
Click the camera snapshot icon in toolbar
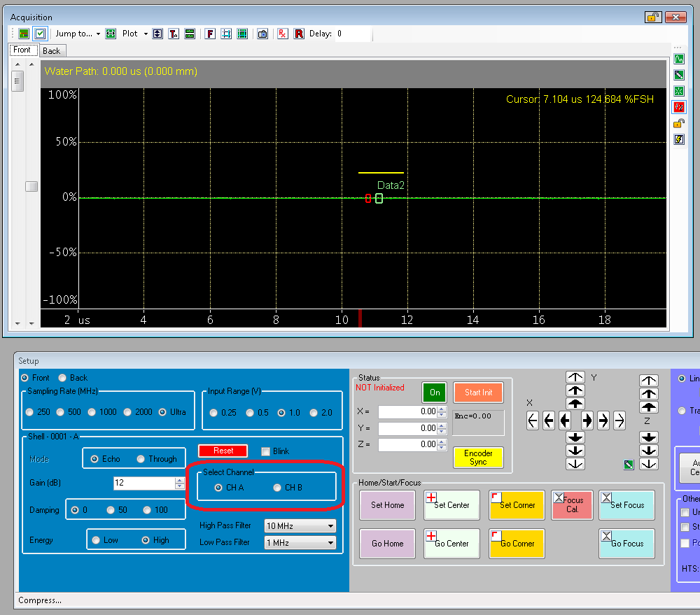(x=262, y=34)
